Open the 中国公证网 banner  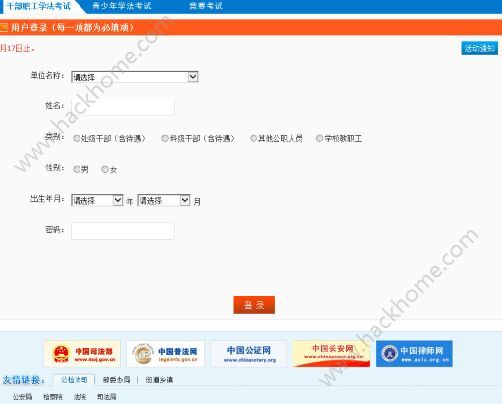(x=249, y=354)
